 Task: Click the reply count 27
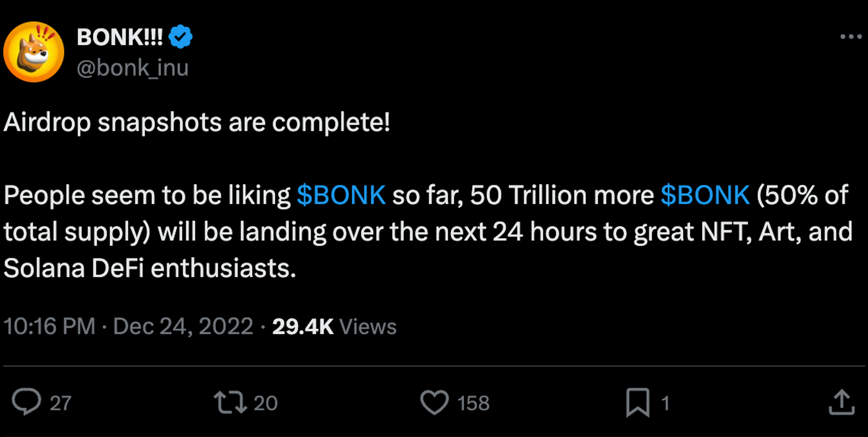click(x=60, y=403)
